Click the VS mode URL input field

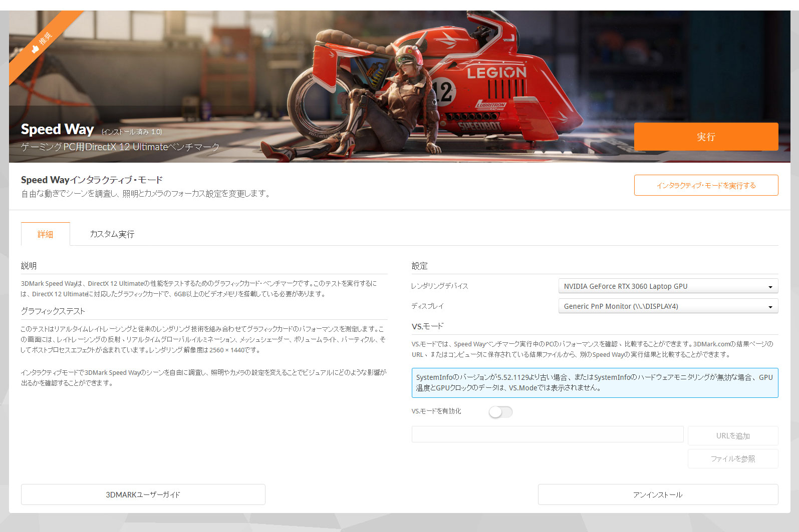pyautogui.click(x=548, y=434)
